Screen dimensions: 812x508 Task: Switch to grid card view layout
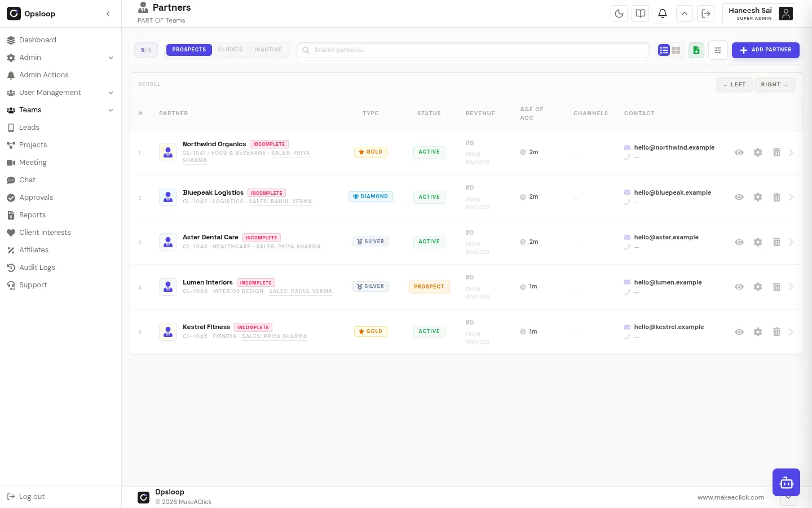click(676, 50)
